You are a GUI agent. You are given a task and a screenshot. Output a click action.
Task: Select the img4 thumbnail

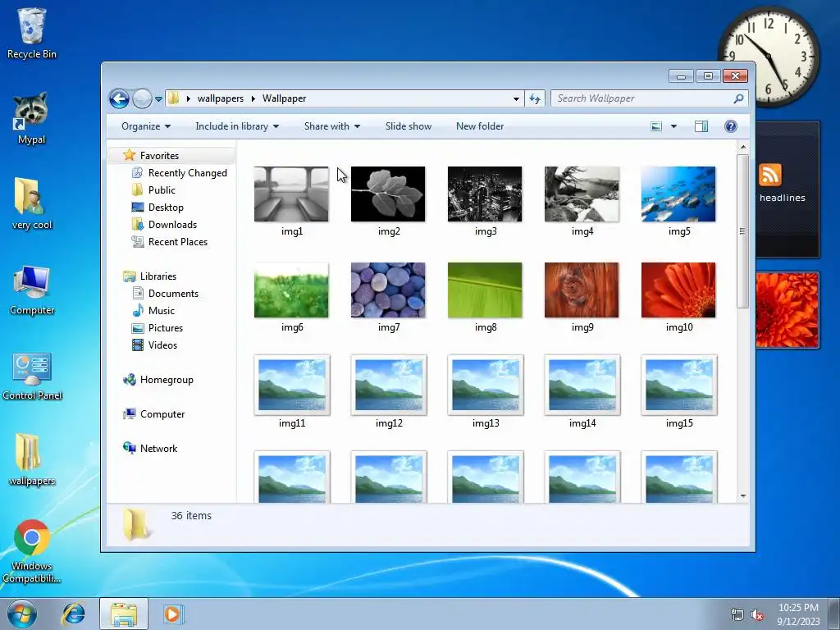pos(582,194)
